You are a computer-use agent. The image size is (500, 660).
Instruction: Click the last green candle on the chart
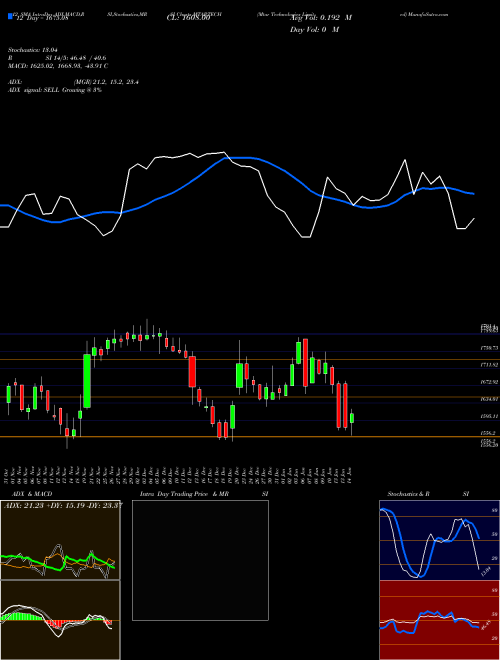(x=352, y=418)
